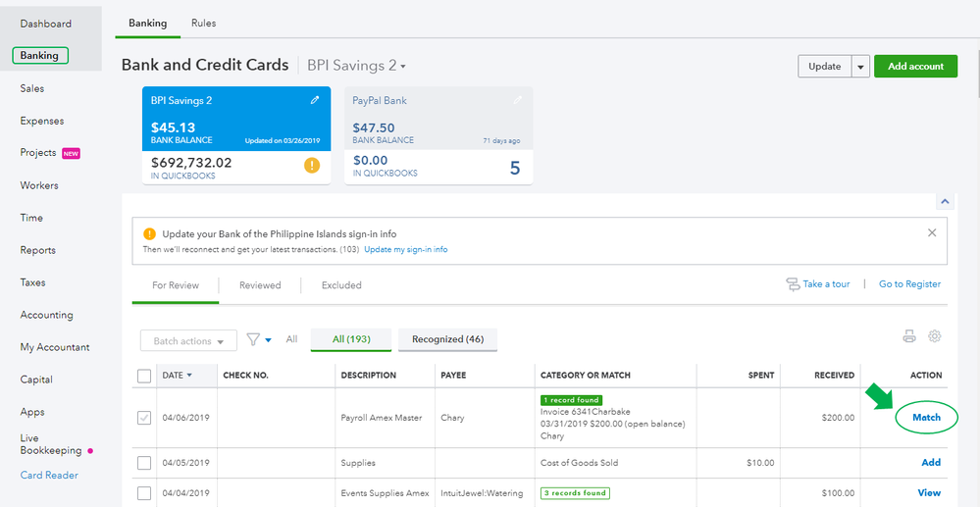Click the filter funnel icon

pyautogui.click(x=252, y=339)
